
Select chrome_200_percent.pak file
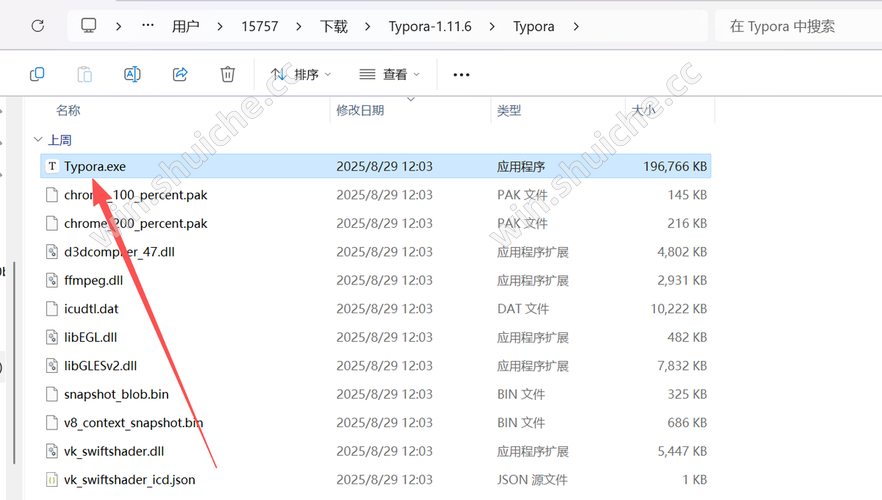pos(136,223)
